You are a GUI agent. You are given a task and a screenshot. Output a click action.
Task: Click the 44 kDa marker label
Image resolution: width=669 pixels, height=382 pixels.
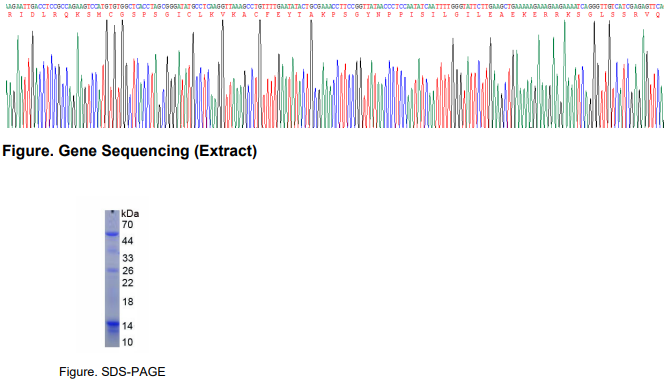click(128, 241)
